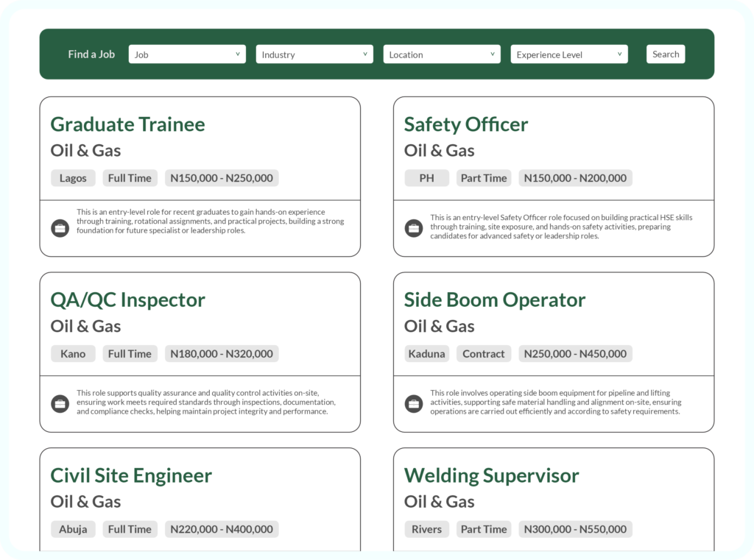Viewport: 754px width, 560px height.
Task: Select the Contract tag on Side Boom Operator
Action: (x=483, y=354)
